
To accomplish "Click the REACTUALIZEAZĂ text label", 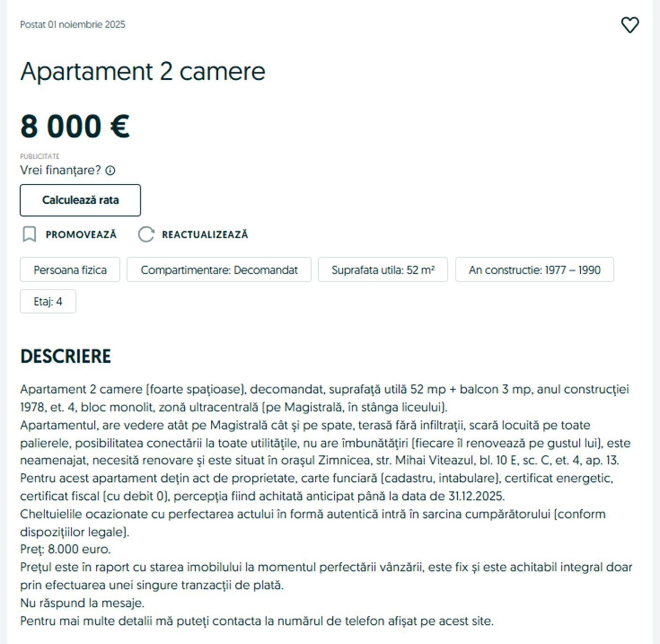I will coord(205,235).
